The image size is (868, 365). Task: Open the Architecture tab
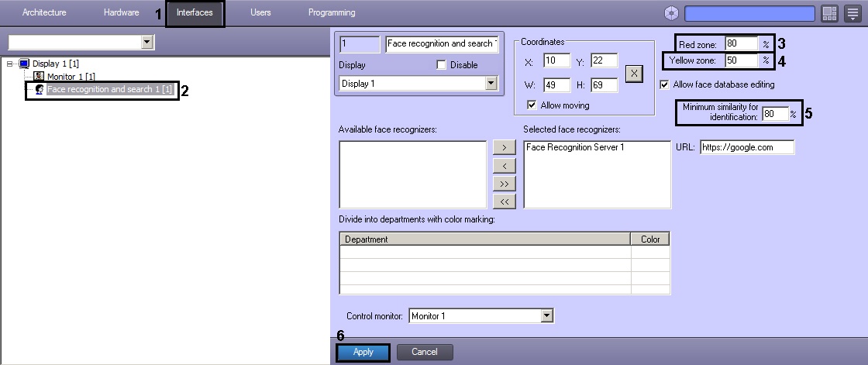[x=44, y=12]
